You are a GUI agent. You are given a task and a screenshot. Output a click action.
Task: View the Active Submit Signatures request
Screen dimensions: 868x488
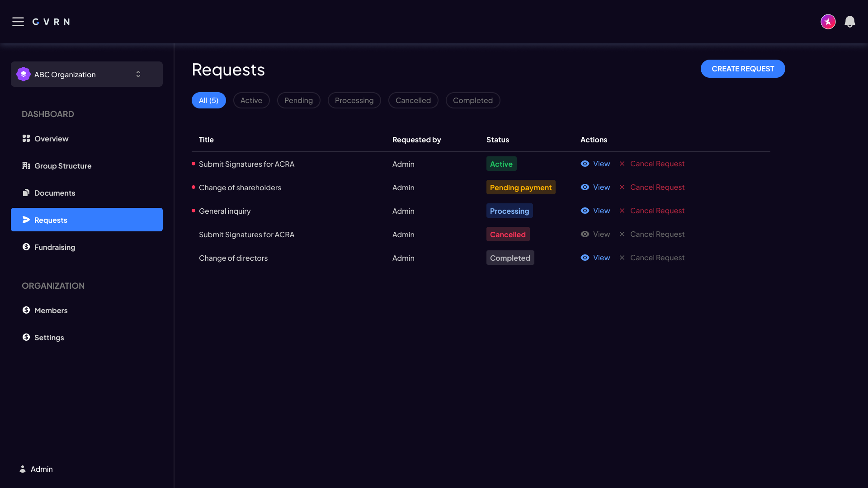(601, 164)
